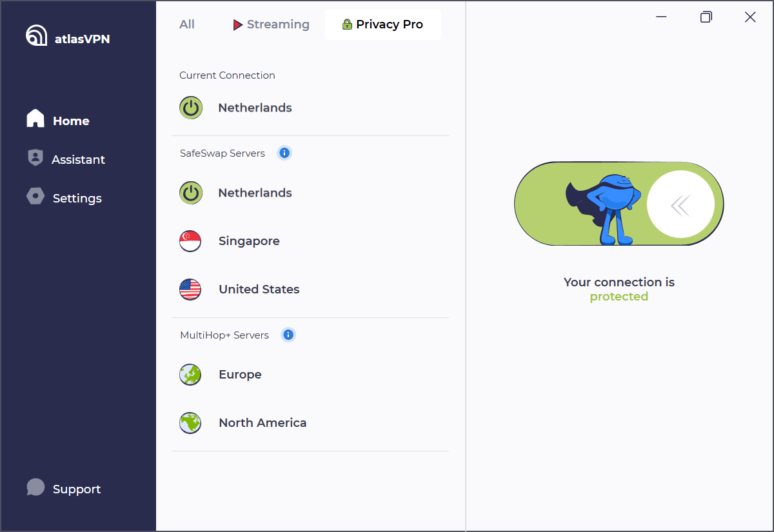Select the Privacy Pro tab
Image resolution: width=774 pixels, height=532 pixels.
(x=383, y=25)
